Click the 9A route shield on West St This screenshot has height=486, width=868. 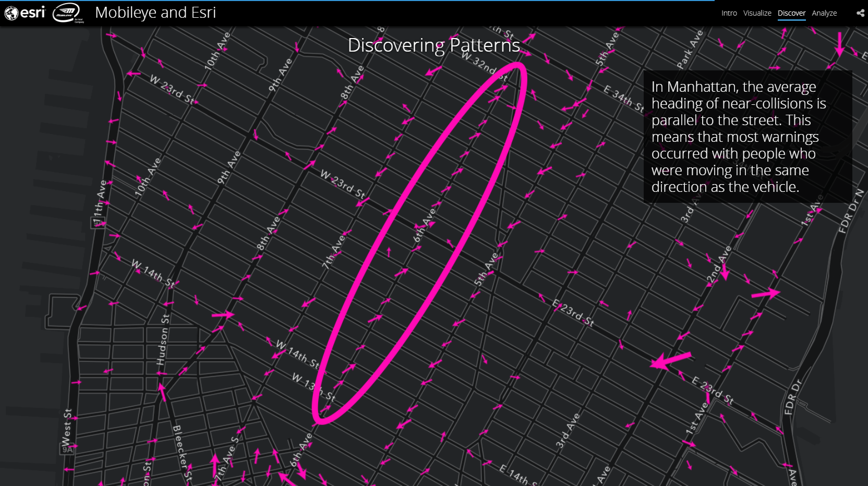67,449
